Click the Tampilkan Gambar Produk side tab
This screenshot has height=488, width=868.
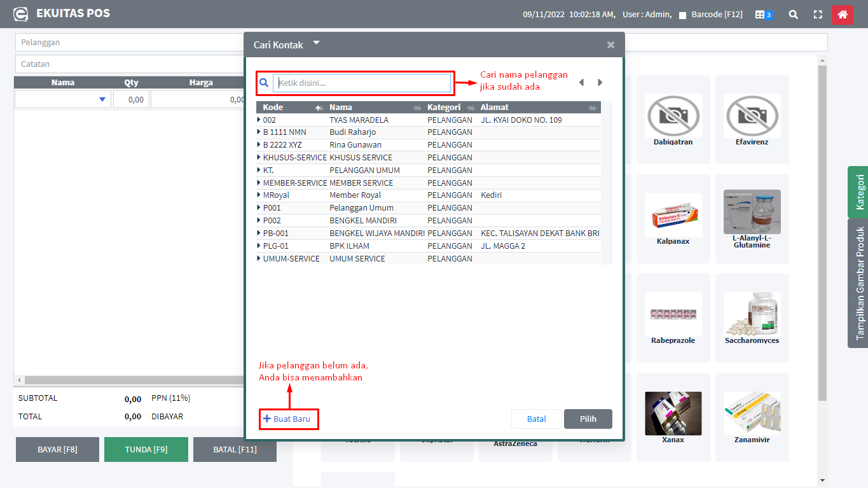pyautogui.click(x=858, y=283)
